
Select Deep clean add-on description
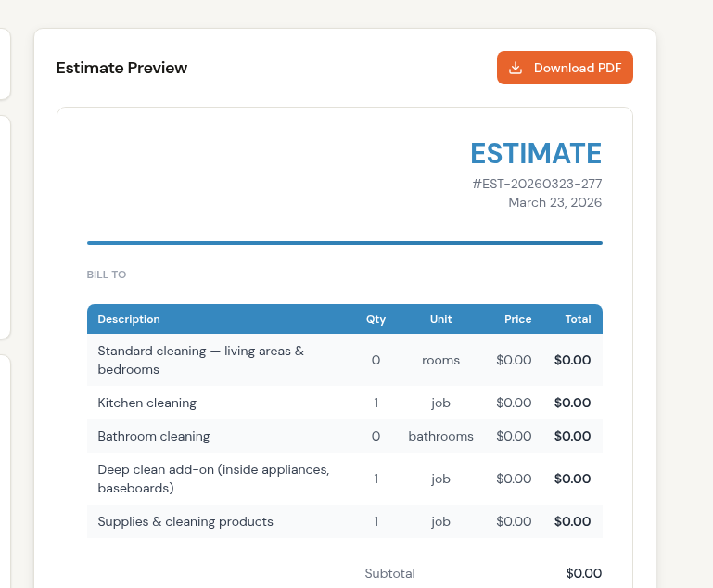(x=213, y=479)
